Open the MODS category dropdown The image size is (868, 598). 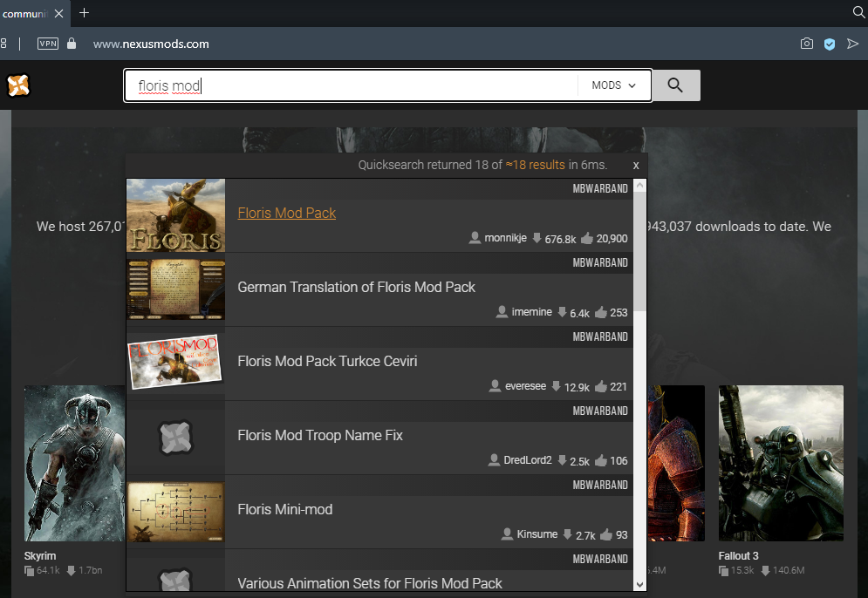point(614,85)
